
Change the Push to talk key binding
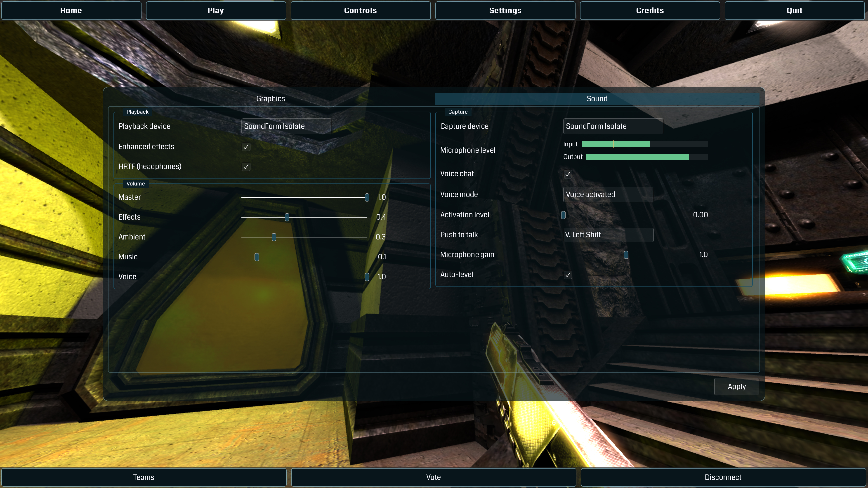(x=608, y=235)
